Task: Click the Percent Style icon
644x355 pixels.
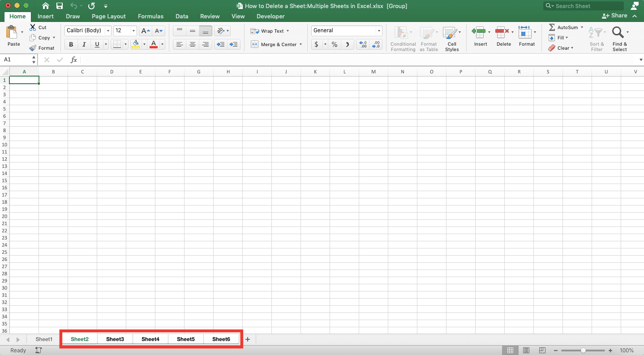Action: [x=334, y=44]
